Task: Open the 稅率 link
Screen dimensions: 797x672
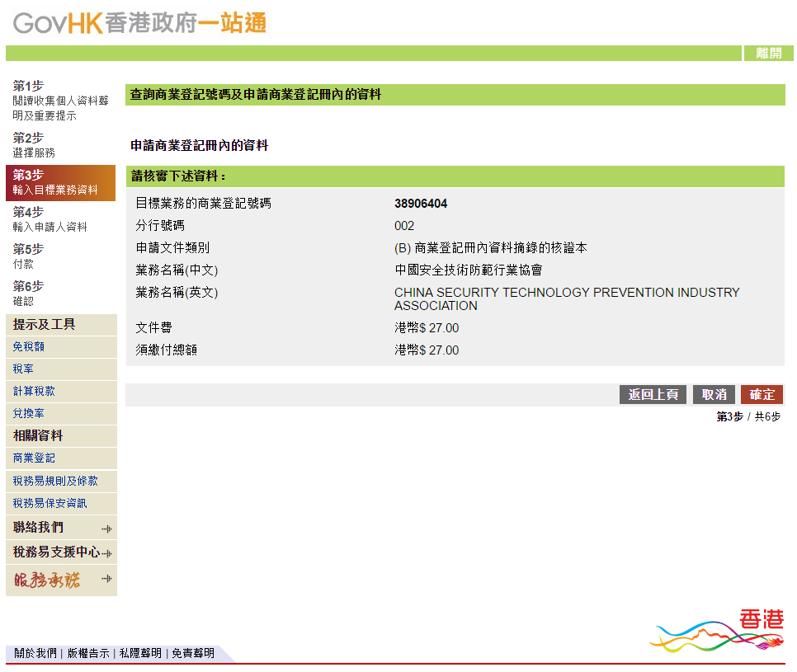Action: click(x=23, y=369)
